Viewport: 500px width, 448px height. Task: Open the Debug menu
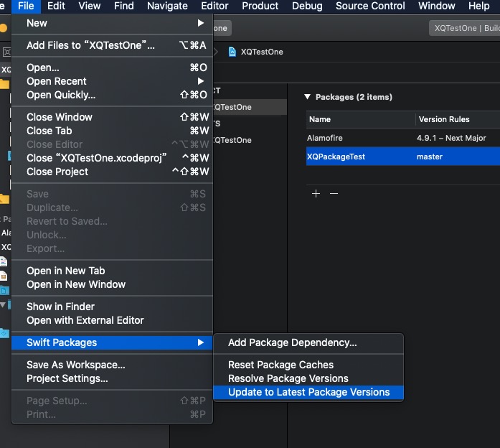(307, 6)
